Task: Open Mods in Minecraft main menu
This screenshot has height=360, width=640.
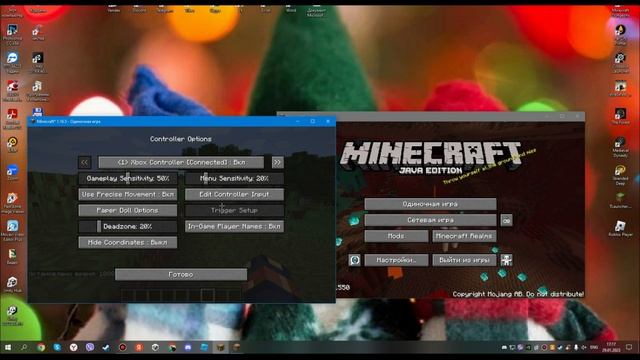Action: tap(396, 236)
